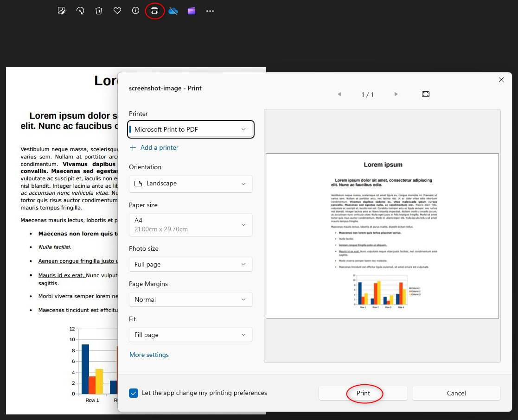Open the More settings link
The width and height of the screenshot is (518, 420).
point(149,355)
